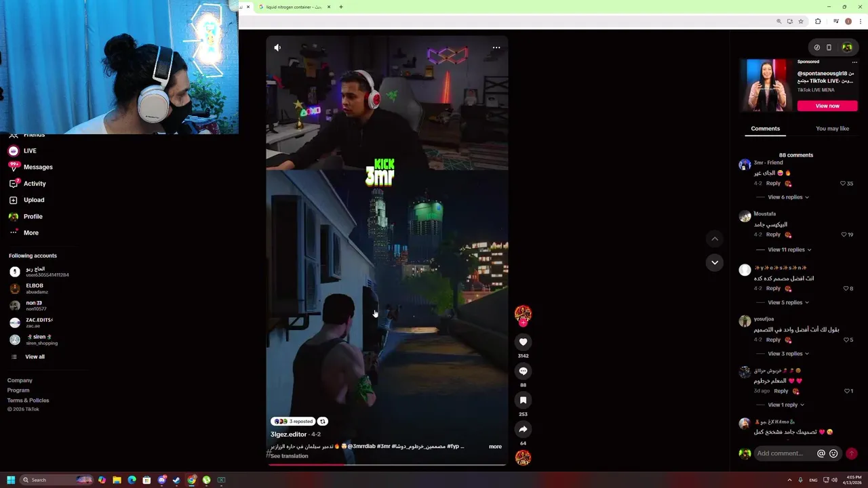Expand 'View 6 replies' under 3mr's comment
Viewport: 868px width, 488px height.
click(788, 197)
